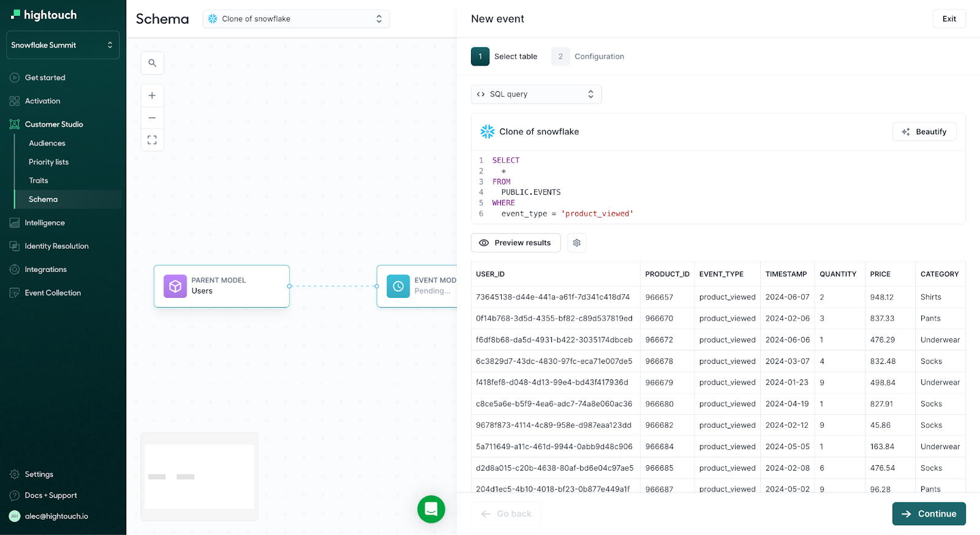This screenshot has height=535, width=980.
Task: Click the fit-to-screen canvas icon
Action: click(152, 140)
